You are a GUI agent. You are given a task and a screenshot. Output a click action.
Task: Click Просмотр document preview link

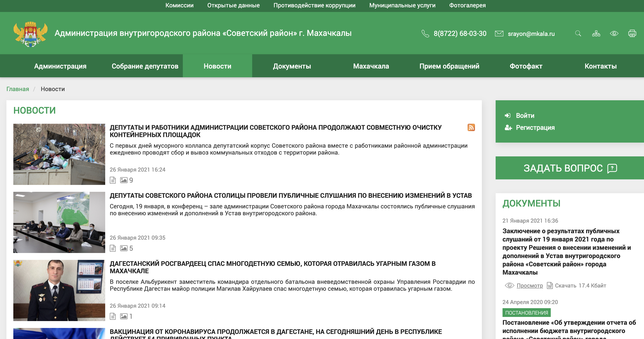(x=530, y=285)
